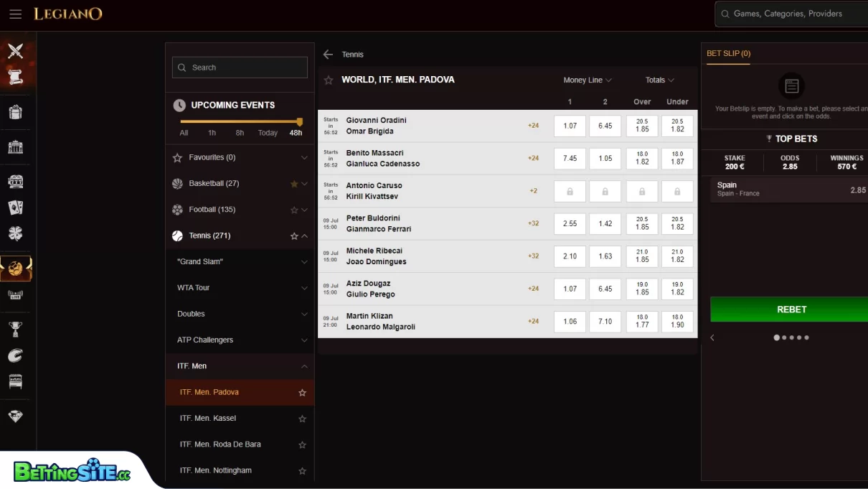Click the Tennis ball icon
Screen dimensions: 868x489
pyautogui.click(x=178, y=236)
